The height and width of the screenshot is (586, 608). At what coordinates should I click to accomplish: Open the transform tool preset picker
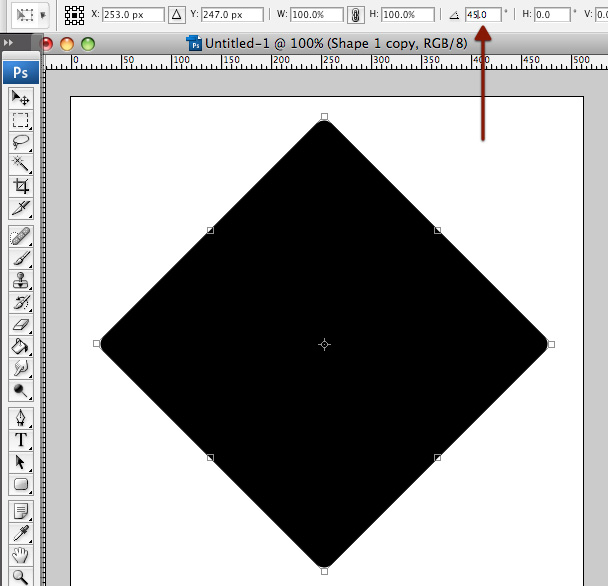pos(30,15)
